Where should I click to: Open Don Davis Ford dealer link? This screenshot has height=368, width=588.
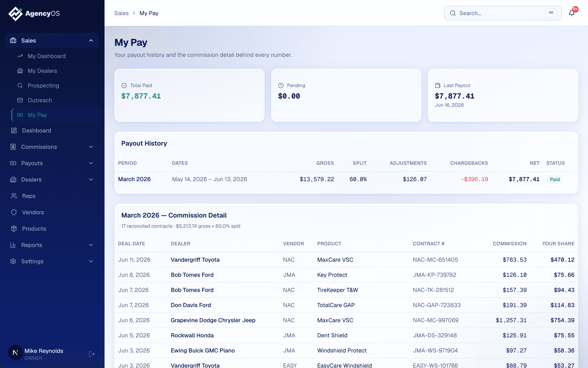click(191, 305)
